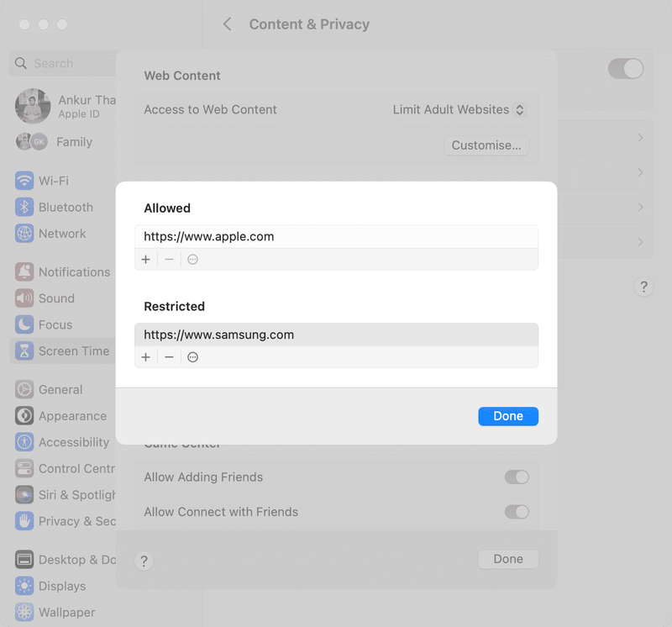Toggle the Content & Privacy main switch
672x627 pixels.
click(626, 69)
